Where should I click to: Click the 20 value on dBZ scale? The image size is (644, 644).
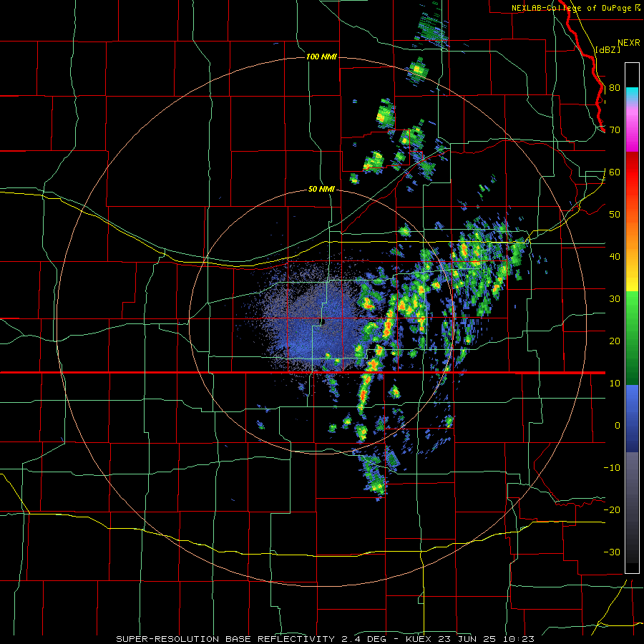(x=615, y=341)
